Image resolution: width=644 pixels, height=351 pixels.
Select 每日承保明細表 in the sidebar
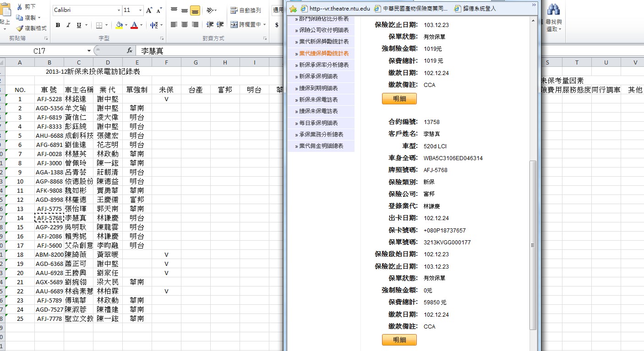coord(318,123)
